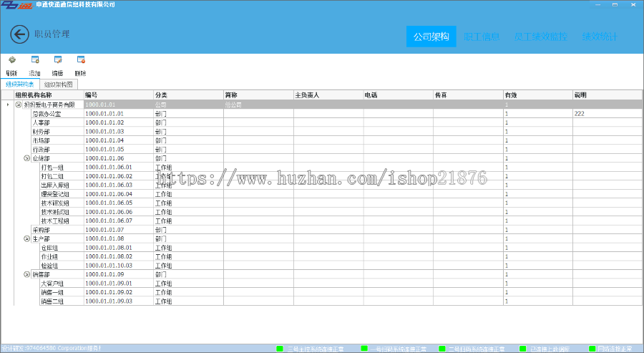Sort by the 编号 column header

[x=119, y=95]
